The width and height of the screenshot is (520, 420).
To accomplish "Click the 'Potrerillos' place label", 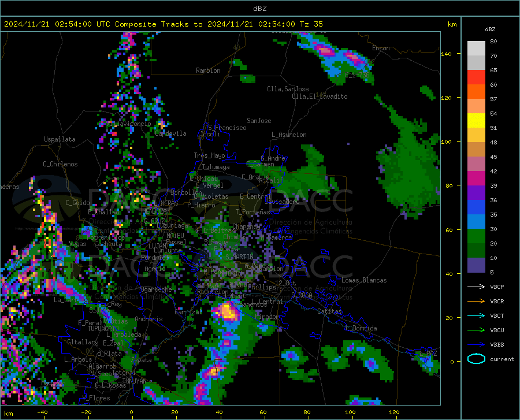I will (x=106, y=237).
